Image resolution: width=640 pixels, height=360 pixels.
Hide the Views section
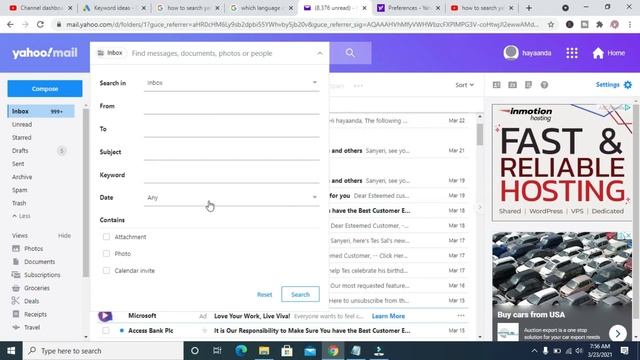click(x=64, y=236)
